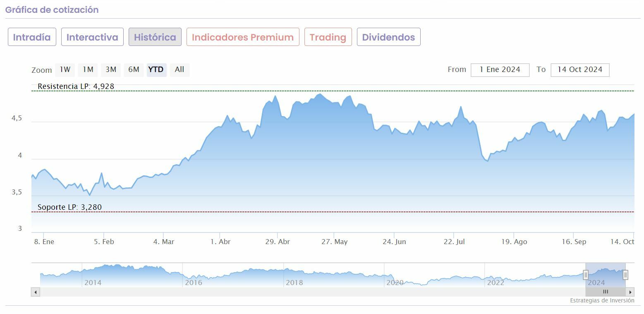644x314 pixels.
Task: Open the Interactiva chart tab
Action: pos(92,37)
